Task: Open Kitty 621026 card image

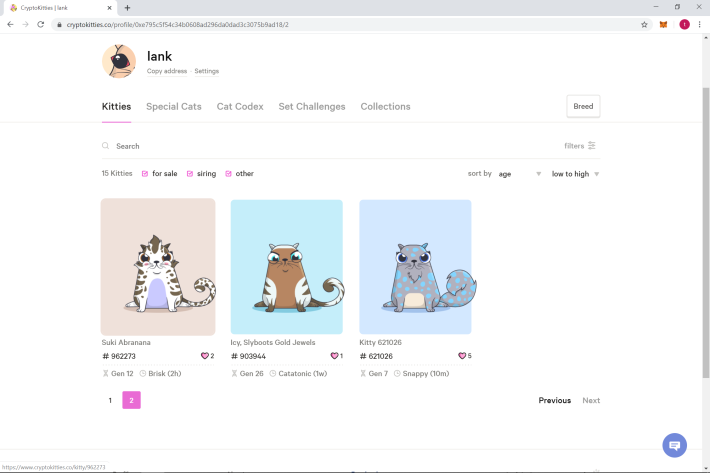Action: (415, 267)
